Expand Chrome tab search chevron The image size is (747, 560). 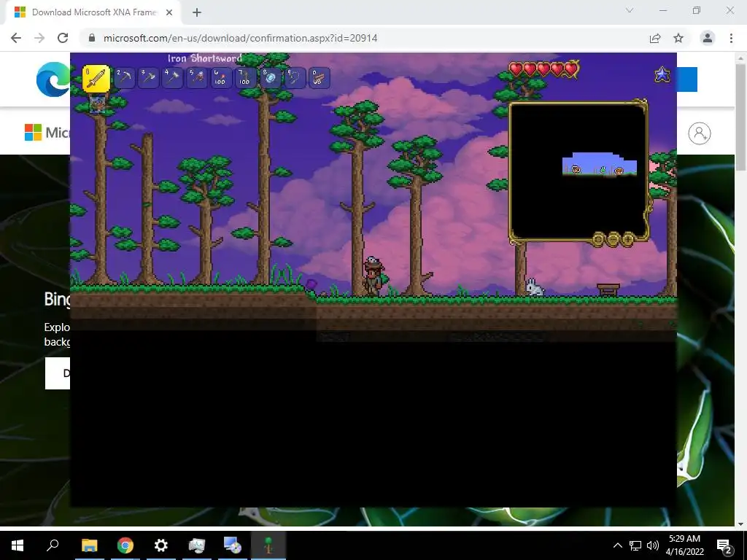pos(630,10)
